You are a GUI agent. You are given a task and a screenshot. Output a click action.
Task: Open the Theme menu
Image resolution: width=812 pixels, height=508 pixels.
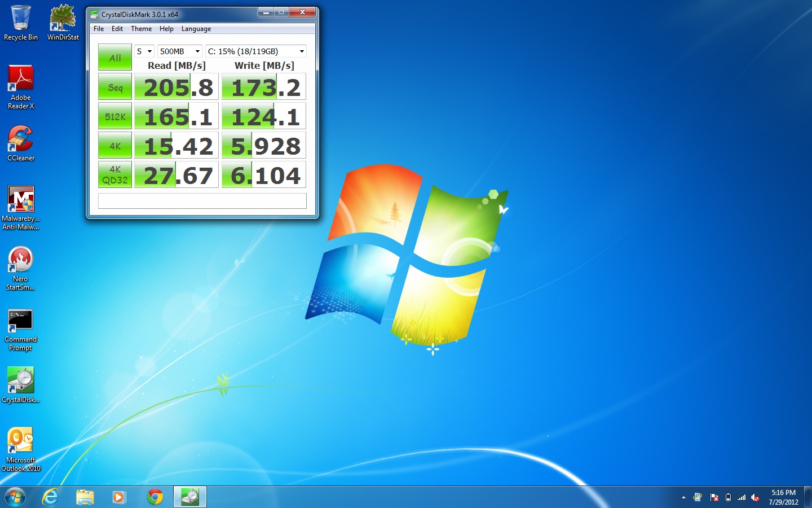[x=141, y=29]
